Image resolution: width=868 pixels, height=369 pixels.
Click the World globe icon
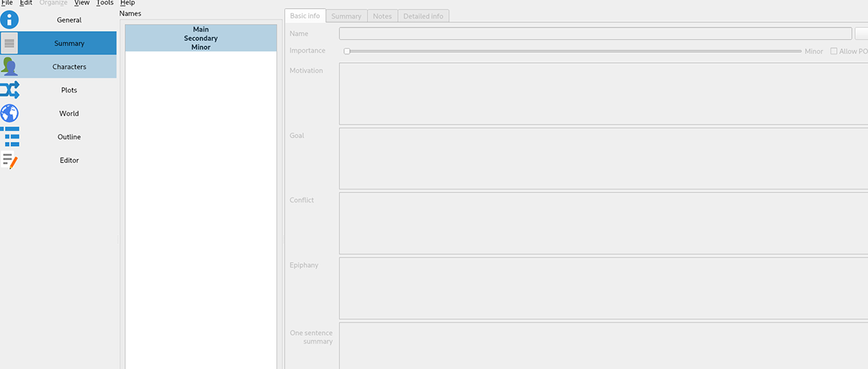click(9, 114)
